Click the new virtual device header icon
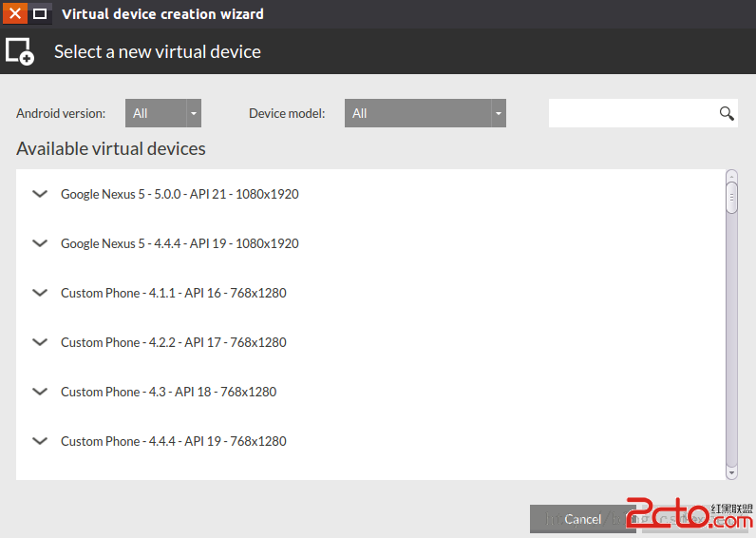The image size is (756, 538). click(x=20, y=51)
